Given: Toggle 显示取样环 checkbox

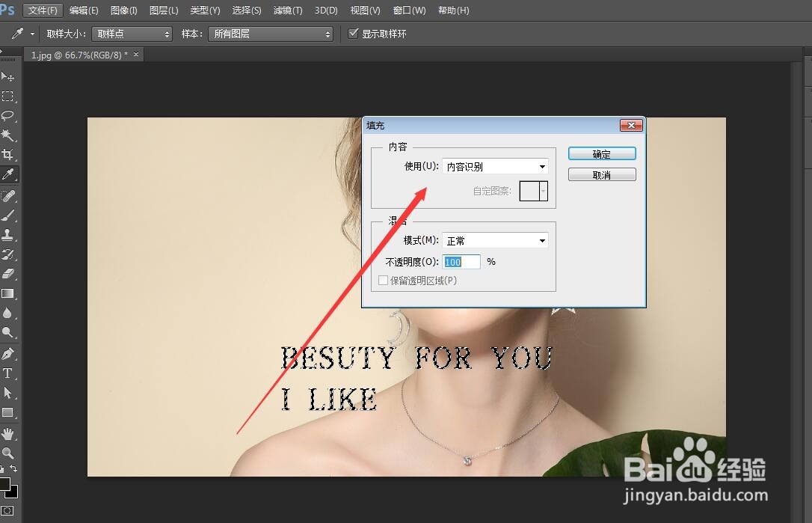Looking at the screenshot, I should (x=353, y=34).
